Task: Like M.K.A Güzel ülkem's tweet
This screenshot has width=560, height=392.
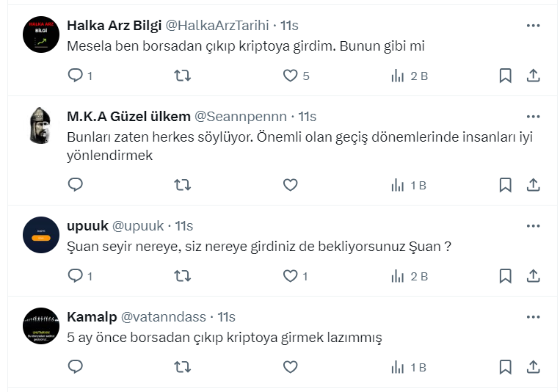Action: pos(291,185)
